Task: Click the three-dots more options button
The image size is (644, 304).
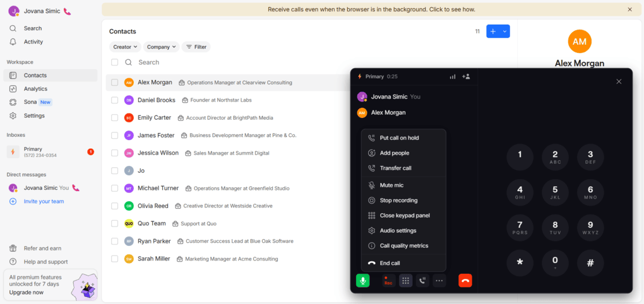Action: 439,281
